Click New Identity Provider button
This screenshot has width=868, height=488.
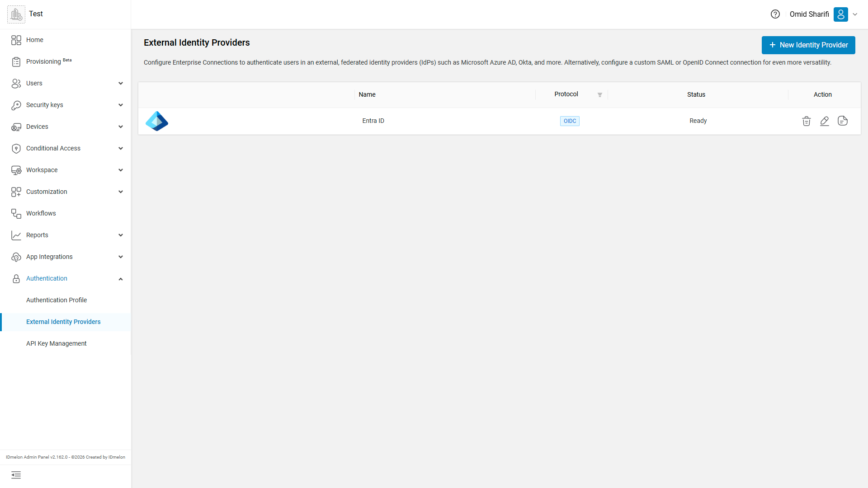pyautogui.click(x=808, y=45)
